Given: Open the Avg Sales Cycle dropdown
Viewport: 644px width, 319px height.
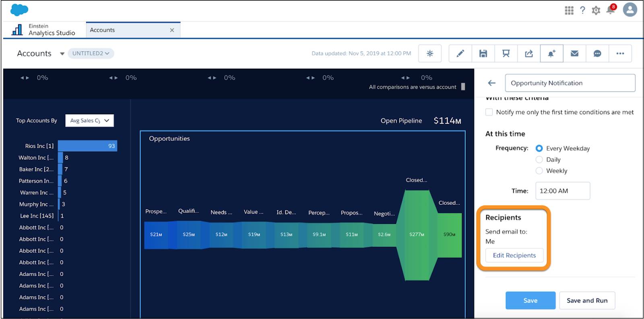Looking at the screenshot, I should [x=89, y=121].
